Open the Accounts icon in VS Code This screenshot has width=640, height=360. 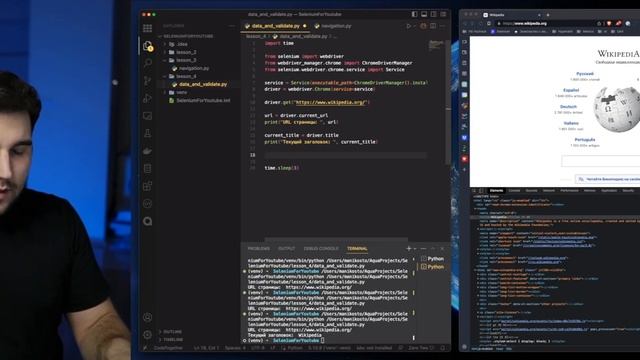(148, 317)
